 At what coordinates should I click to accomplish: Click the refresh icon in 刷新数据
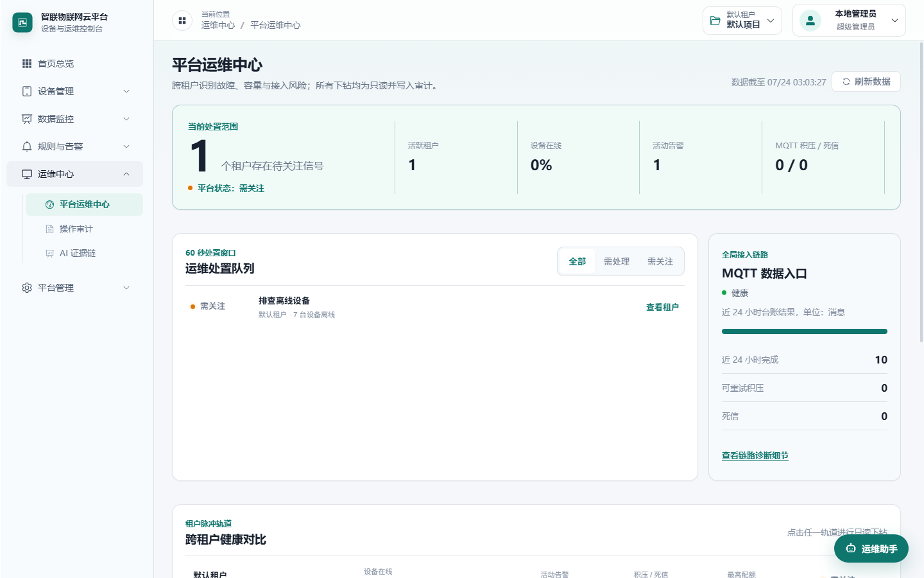point(846,82)
